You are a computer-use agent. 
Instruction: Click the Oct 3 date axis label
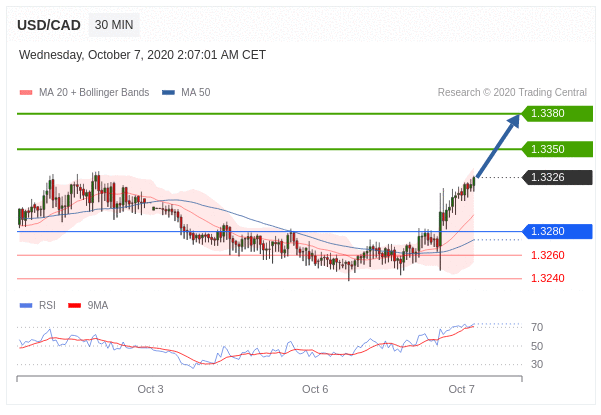(150, 389)
